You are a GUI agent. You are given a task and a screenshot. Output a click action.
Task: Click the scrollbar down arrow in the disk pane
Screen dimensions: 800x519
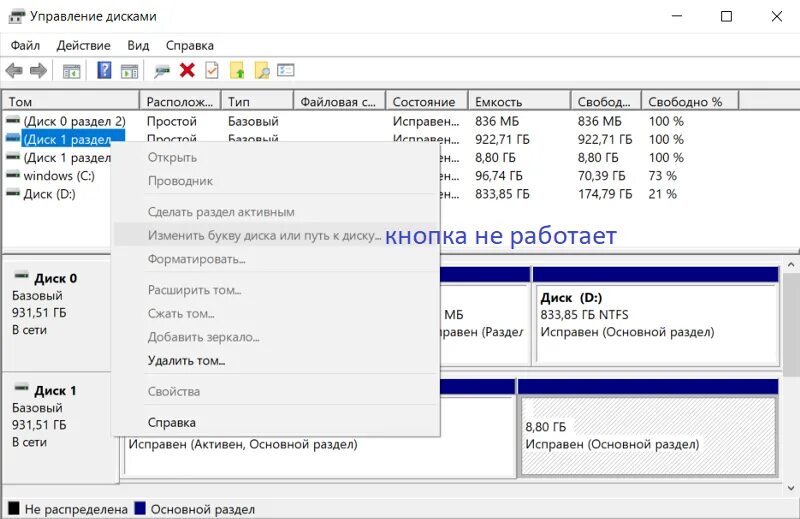point(791,488)
